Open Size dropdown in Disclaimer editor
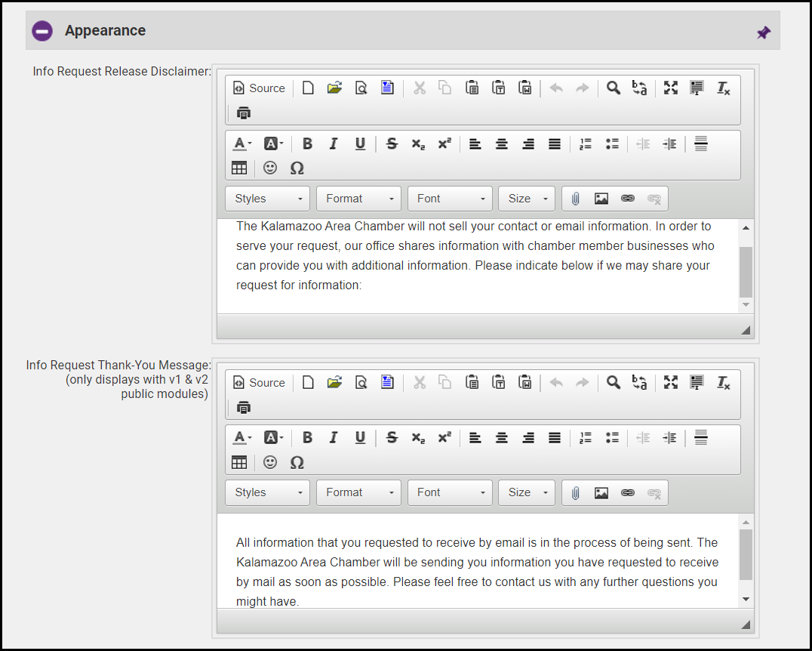Viewport: 812px width, 651px height. coord(527,199)
